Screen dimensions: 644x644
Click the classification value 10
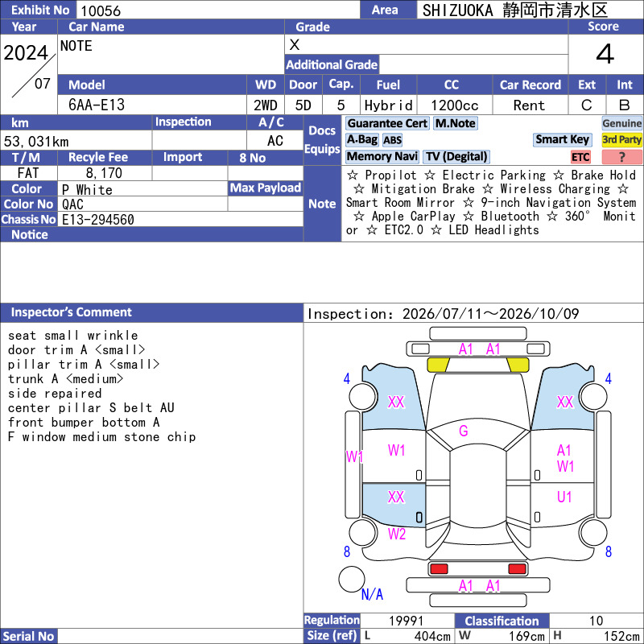coord(596,621)
